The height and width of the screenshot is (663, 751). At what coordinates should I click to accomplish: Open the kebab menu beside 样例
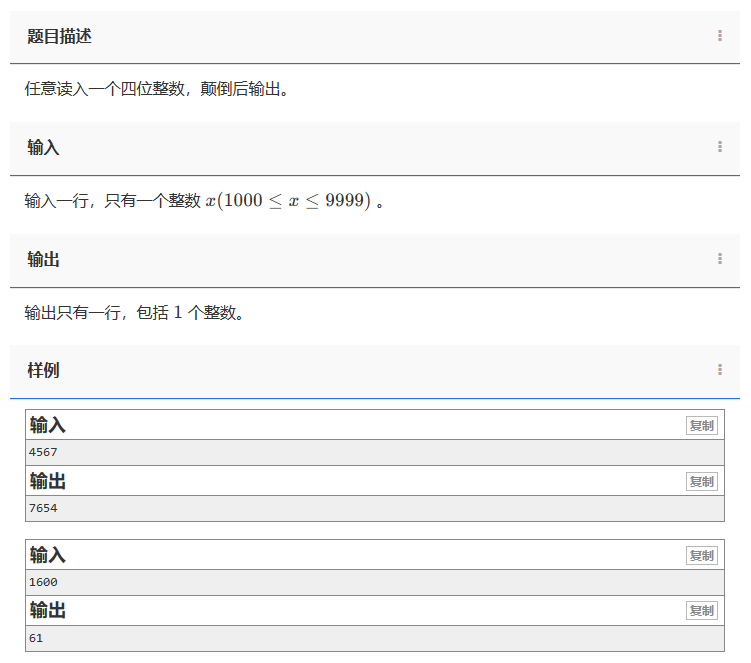pos(719,369)
